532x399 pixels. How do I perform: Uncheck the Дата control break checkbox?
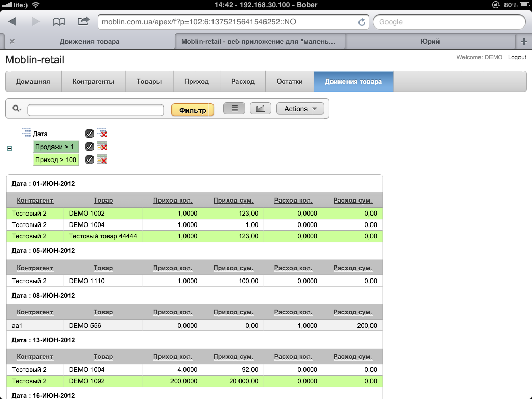(x=89, y=134)
